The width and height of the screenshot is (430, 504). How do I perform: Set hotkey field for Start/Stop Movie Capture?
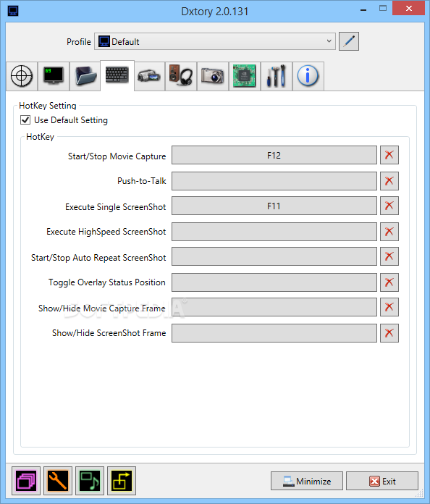[x=274, y=155]
